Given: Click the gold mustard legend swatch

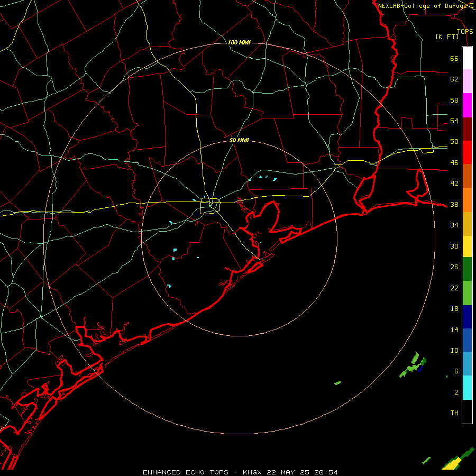Looking at the screenshot, I should pyautogui.click(x=467, y=224).
